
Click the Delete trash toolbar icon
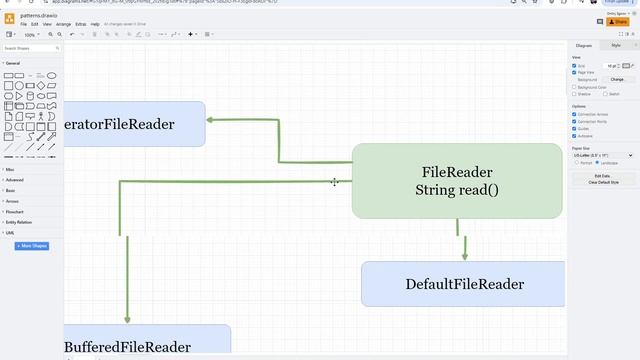click(94, 35)
